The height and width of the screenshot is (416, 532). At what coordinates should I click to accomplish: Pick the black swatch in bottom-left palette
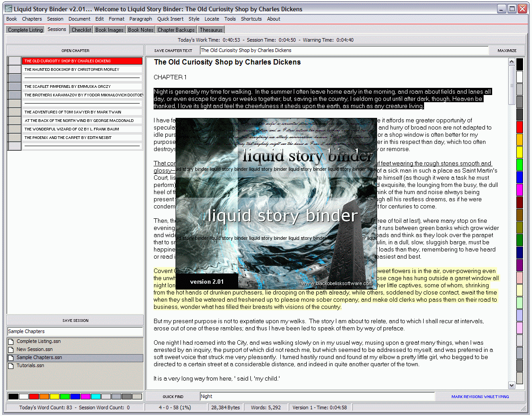click(13, 397)
